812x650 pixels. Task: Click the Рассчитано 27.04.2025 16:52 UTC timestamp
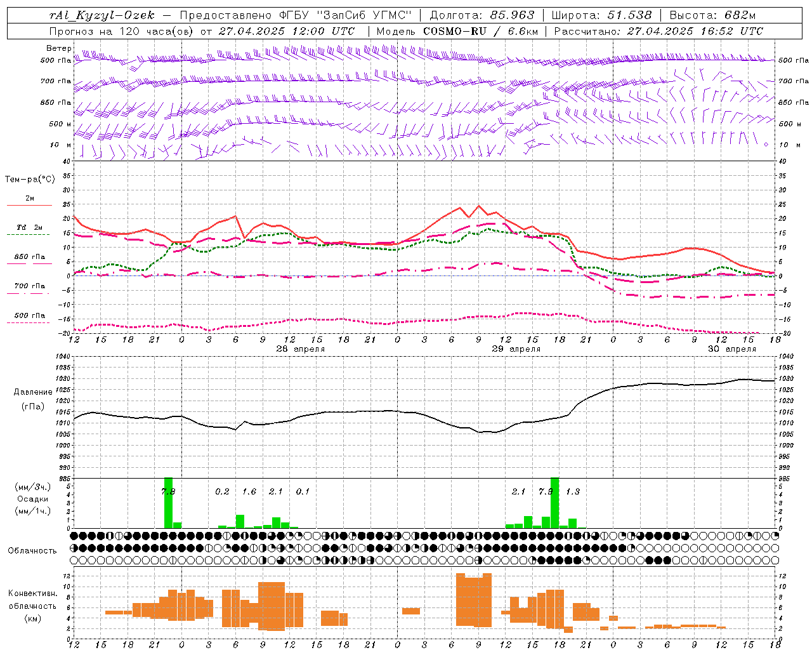(x=658, y=30)
